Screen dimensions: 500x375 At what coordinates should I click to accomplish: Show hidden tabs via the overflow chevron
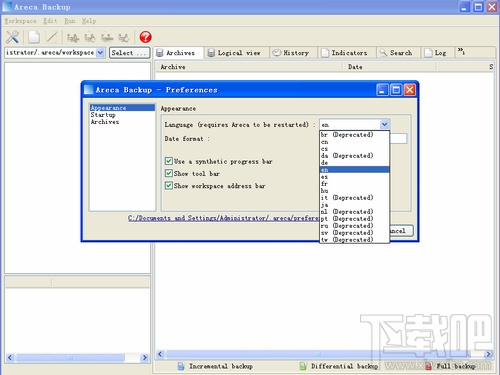pos(461,51)
